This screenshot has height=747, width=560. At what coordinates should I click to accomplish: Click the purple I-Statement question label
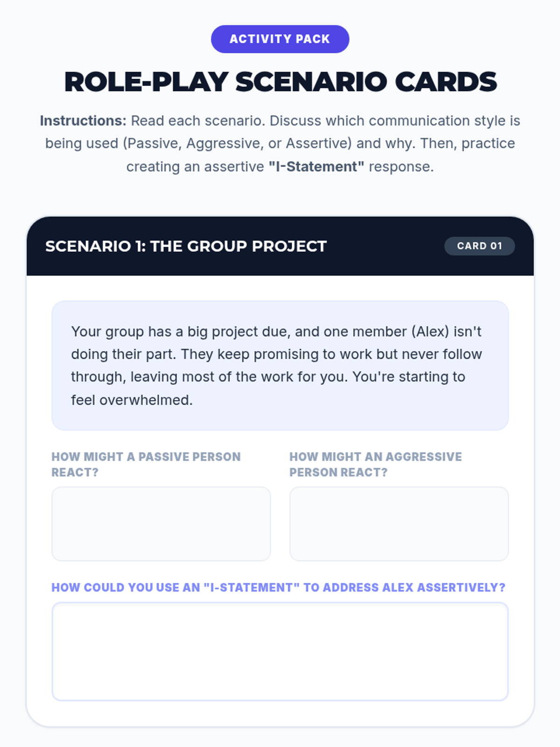279,587
